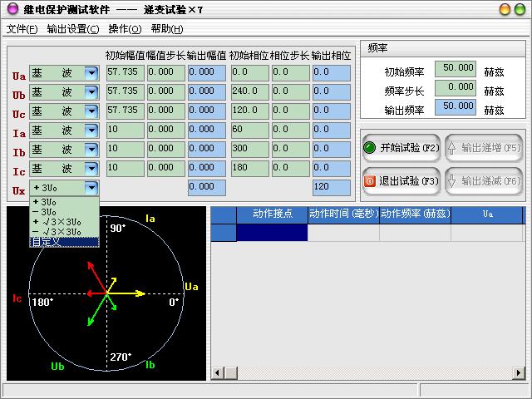This screenshot has width=532, height=399.
Task: Open the 操作(O) menu
Action: [x=125, y=28]
